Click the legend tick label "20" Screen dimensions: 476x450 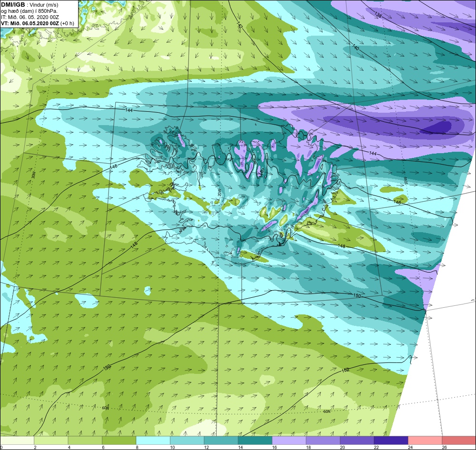coord(342,447)
